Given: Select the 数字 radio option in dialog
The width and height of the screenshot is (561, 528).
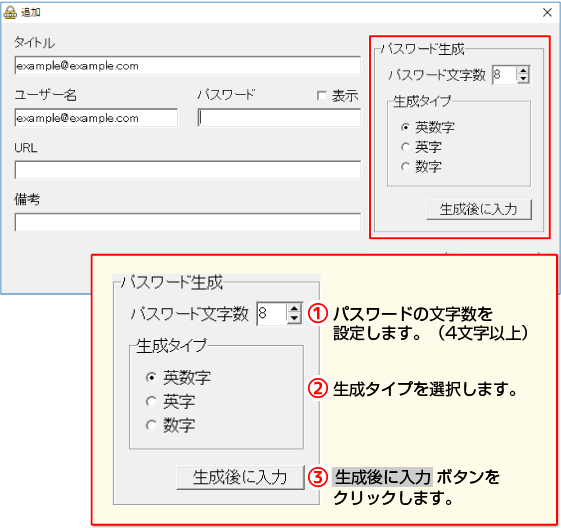Looking at the screenshot, I should pyautogui.click(x=405, y=166).
